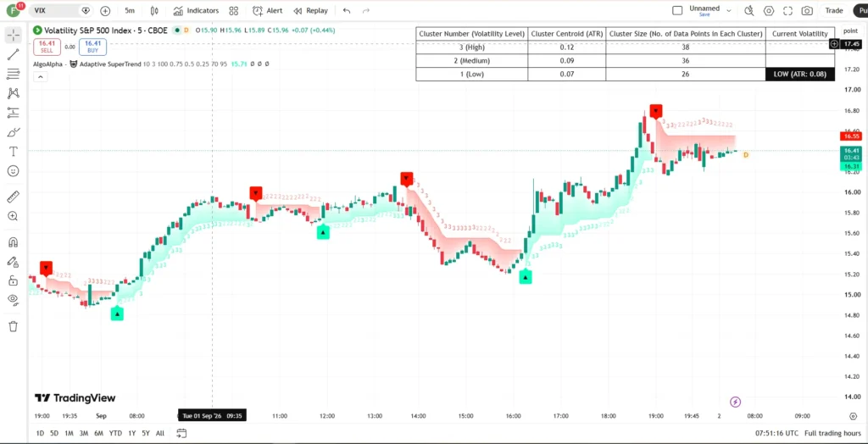Select the chart layout square icon
The image size is (868, 444).
(677, 10)
